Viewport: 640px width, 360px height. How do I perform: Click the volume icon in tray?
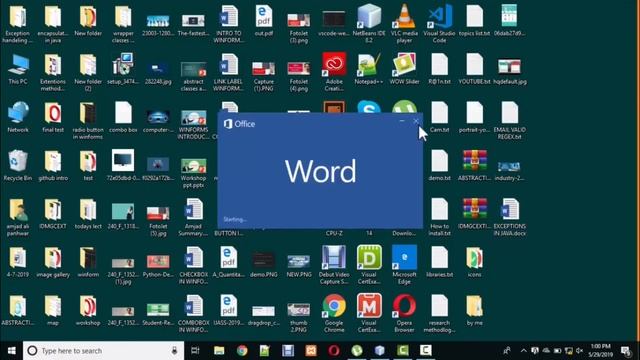[580, 351]
